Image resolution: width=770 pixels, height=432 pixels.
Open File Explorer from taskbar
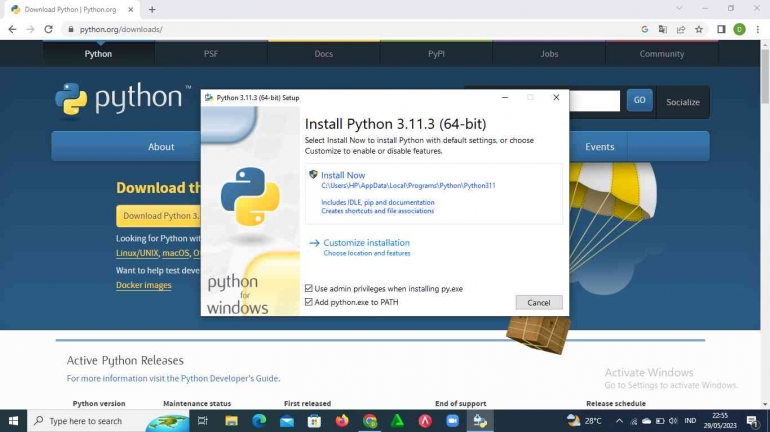click(x=231, y=421)
